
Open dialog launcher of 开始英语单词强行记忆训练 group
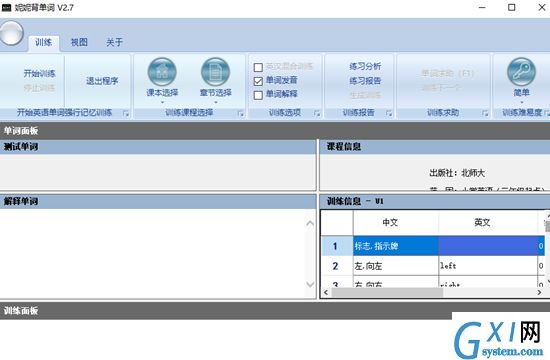click(126, 113)
